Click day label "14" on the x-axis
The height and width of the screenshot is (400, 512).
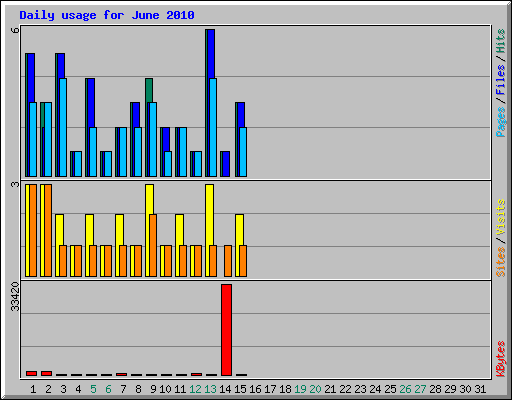click(x=225, y=389)
